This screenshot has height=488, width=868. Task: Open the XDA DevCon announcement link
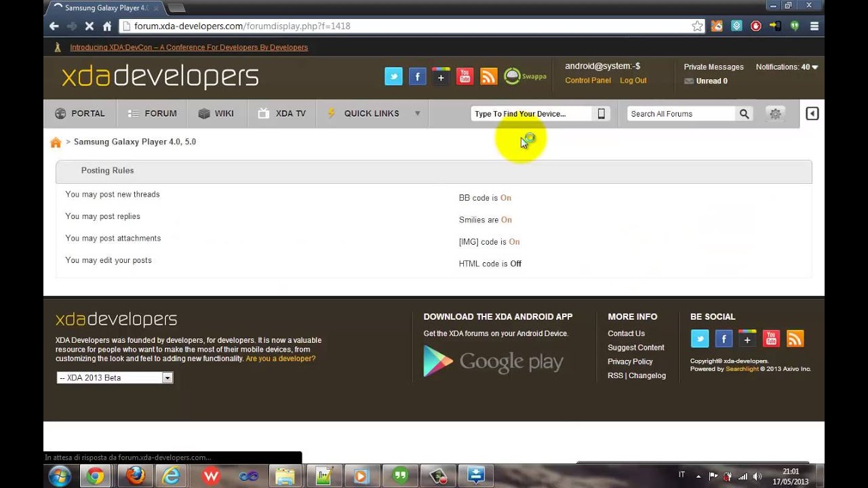(x=189, y=47)
